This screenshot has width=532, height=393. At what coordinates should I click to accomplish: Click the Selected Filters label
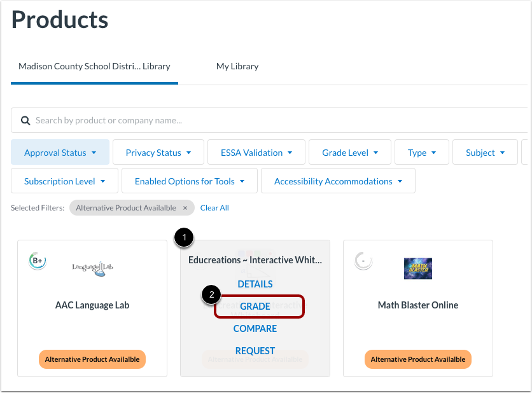[38, 208]
